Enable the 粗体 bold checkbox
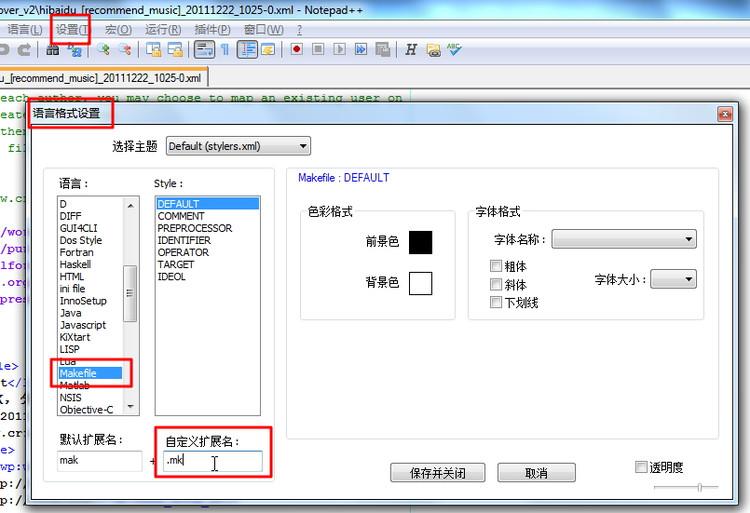 (496, 266)
